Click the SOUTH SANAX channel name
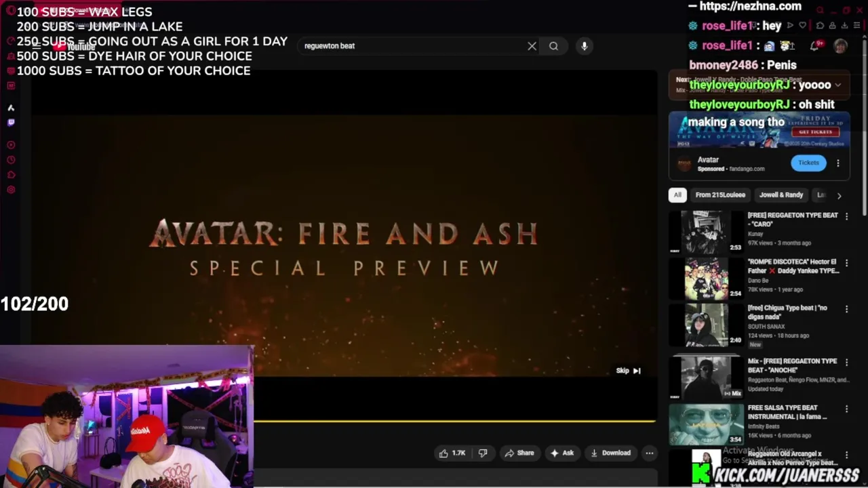 pyautogui.click(x=766, y=327)
